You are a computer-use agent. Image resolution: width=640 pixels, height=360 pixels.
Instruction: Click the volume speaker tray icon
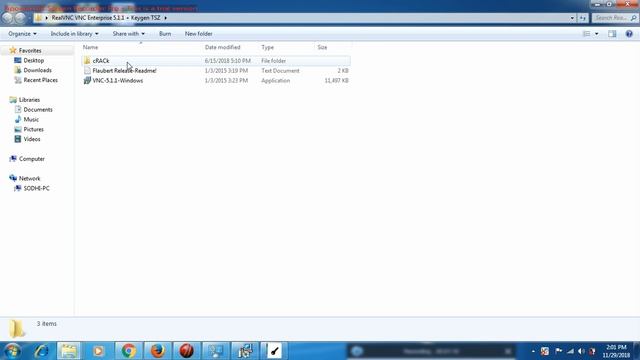pos(581,351)
